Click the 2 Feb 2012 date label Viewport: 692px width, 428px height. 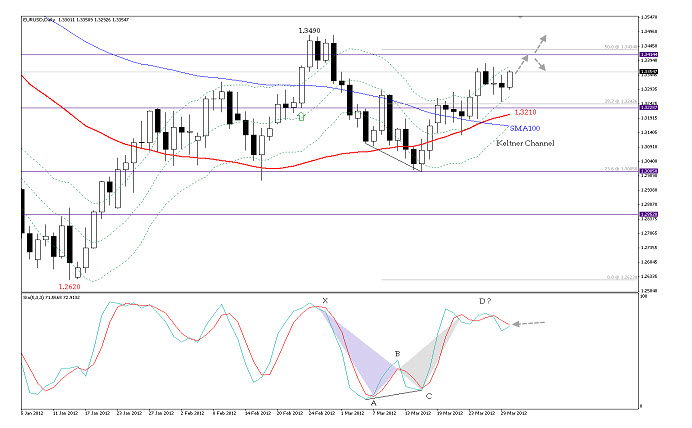[192, 413]
